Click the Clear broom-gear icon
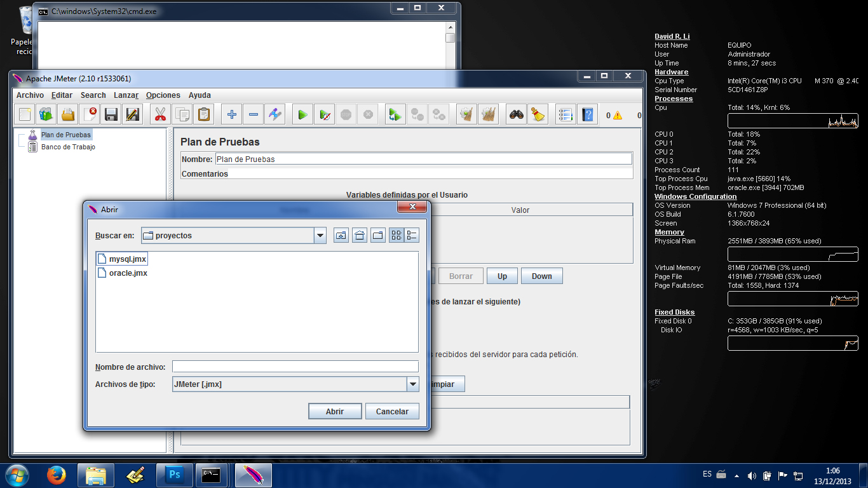 click(x=466, y=115)
